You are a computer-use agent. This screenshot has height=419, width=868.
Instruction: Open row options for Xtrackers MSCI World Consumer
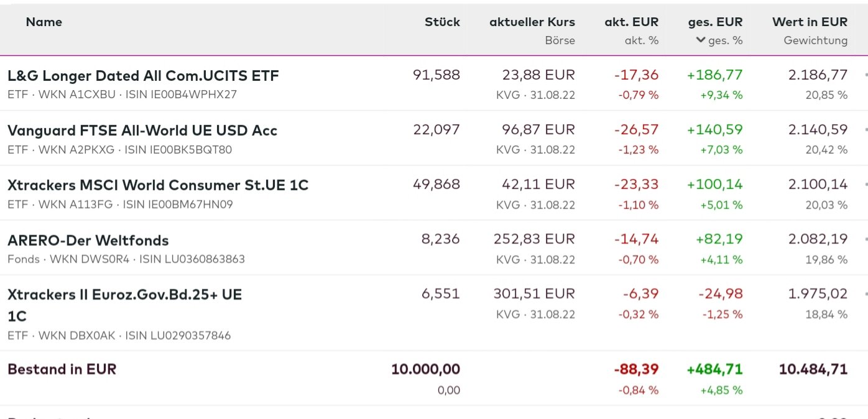(865, 185)
